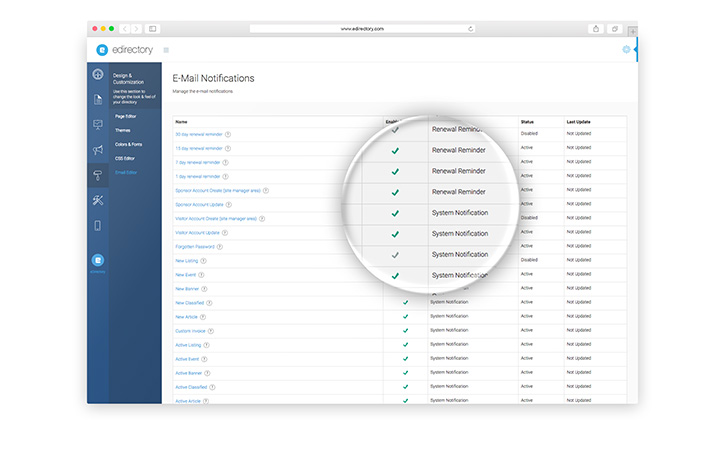This screenshot has height=451, width=721.
Task: Go forward using the Safari forward arrow
Action: [x=136, y=29]
